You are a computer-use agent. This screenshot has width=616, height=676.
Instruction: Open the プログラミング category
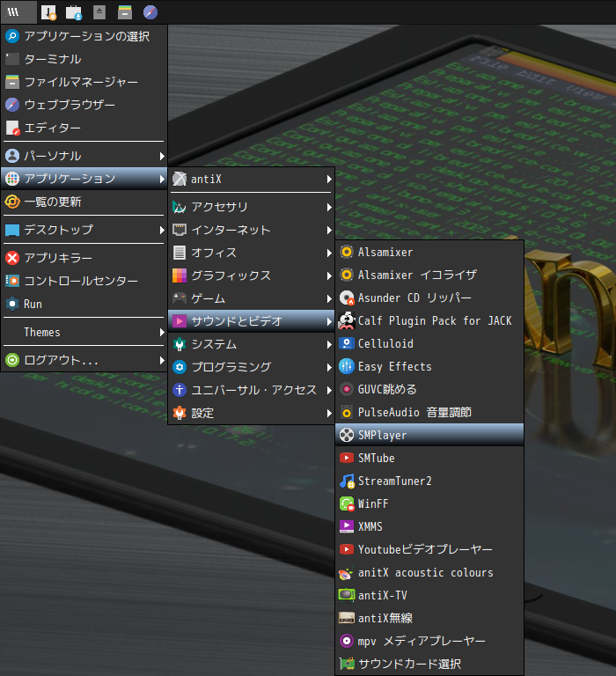pyautogui.click(x=252, y=367)
